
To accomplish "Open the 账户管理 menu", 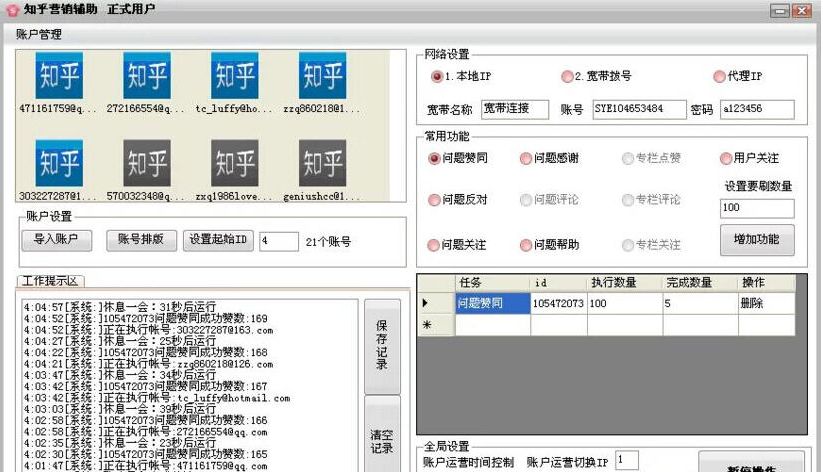I will click(x=39, y=35).
